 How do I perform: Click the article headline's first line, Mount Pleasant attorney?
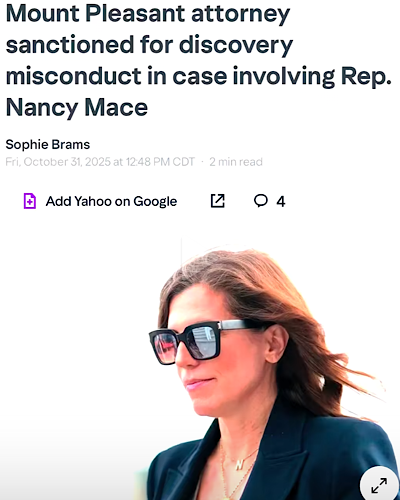pos(148,14)
